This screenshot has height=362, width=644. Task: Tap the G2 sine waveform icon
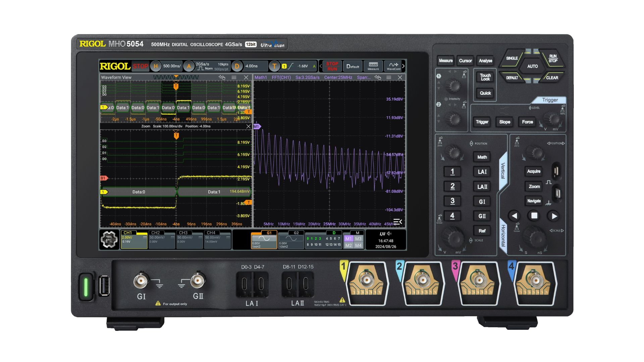point(291,239)
